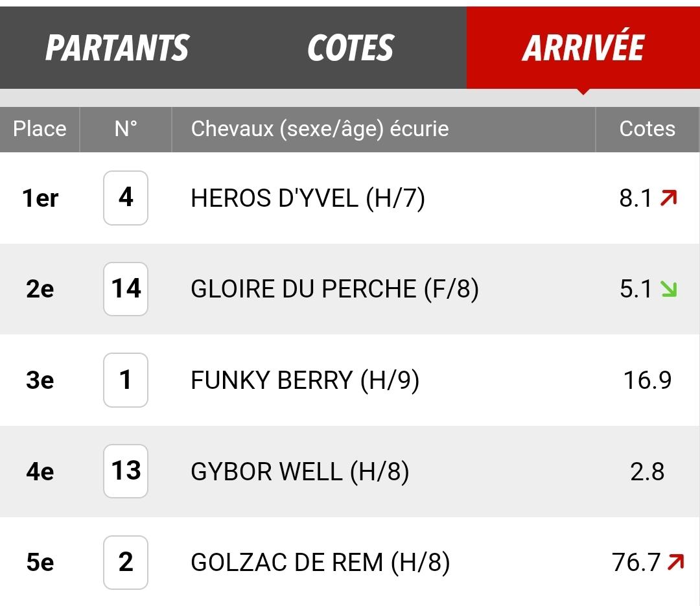The height and width of the screenshot is (606, 700).
Task: Click the green down arrow beside 5.1
Action: coord(668,289)
